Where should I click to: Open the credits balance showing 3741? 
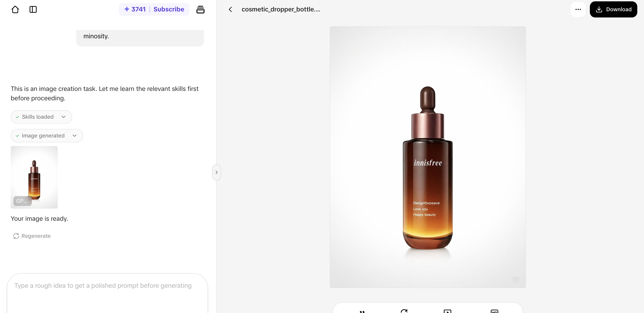(135, 9)
